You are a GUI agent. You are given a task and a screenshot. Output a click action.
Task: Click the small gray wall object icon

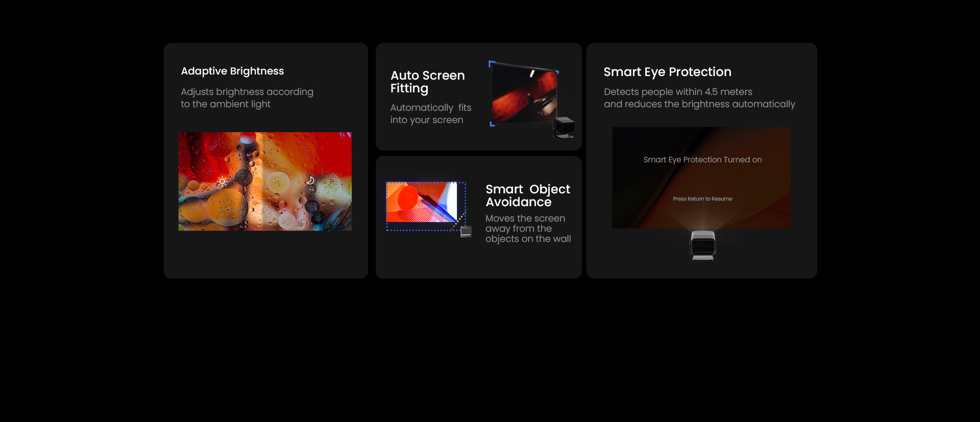pos(465,232)
